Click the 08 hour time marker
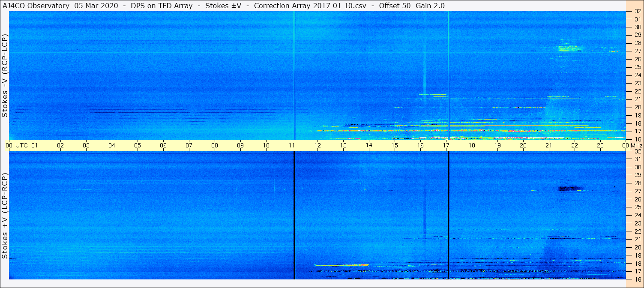 (x=215, y=145)
